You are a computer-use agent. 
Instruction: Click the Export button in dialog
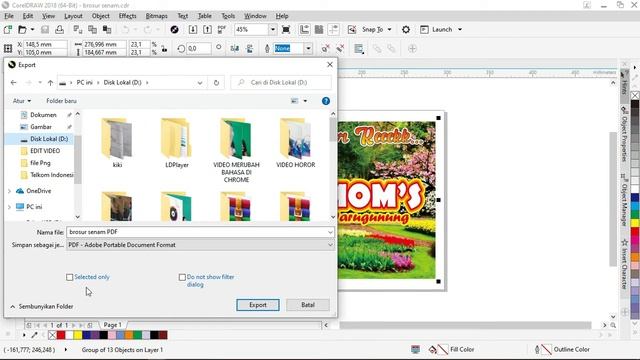coord(258,305)
